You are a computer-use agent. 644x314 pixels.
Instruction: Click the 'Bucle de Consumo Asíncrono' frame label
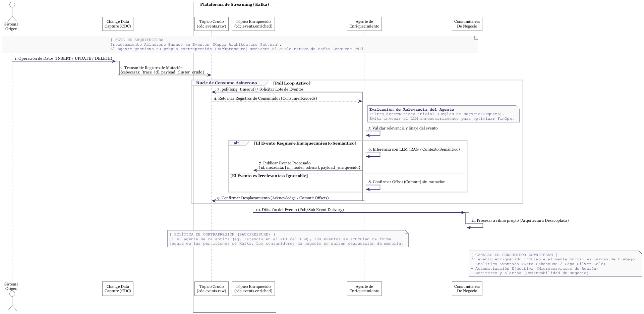click(x=227, y=83)
